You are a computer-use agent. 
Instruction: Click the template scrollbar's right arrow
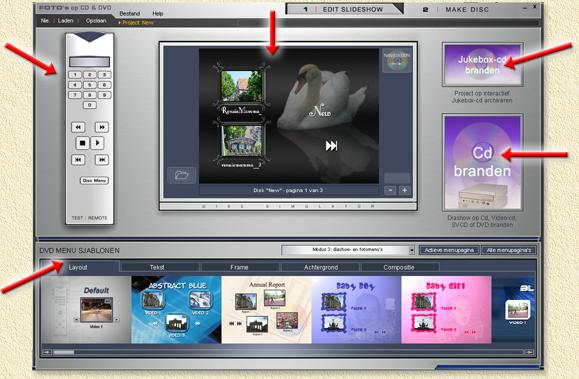[530, 352]
